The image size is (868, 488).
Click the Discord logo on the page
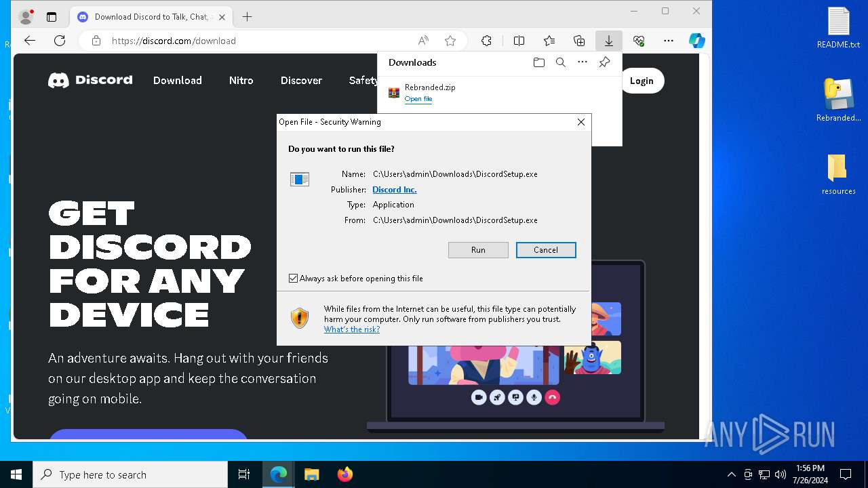(90, 80)
